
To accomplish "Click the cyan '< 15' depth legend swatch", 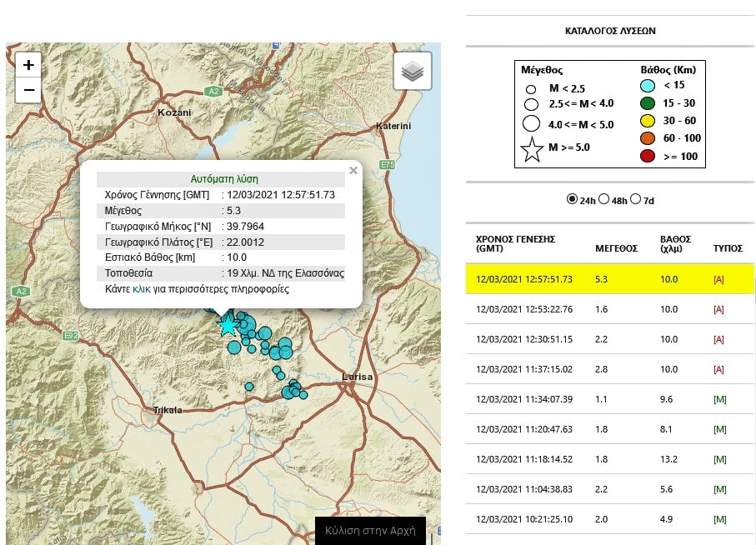I will click(x=647, y=86).
